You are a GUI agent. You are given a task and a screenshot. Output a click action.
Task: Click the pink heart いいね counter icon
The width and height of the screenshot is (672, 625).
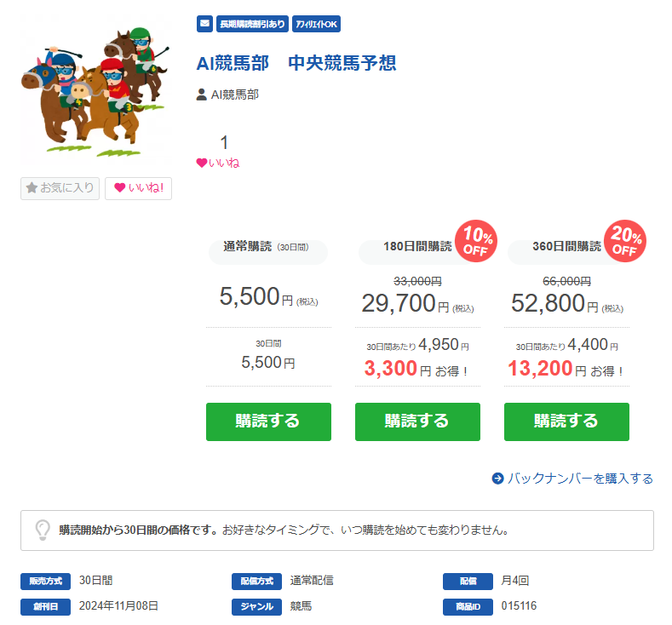(x=202, y=163)
